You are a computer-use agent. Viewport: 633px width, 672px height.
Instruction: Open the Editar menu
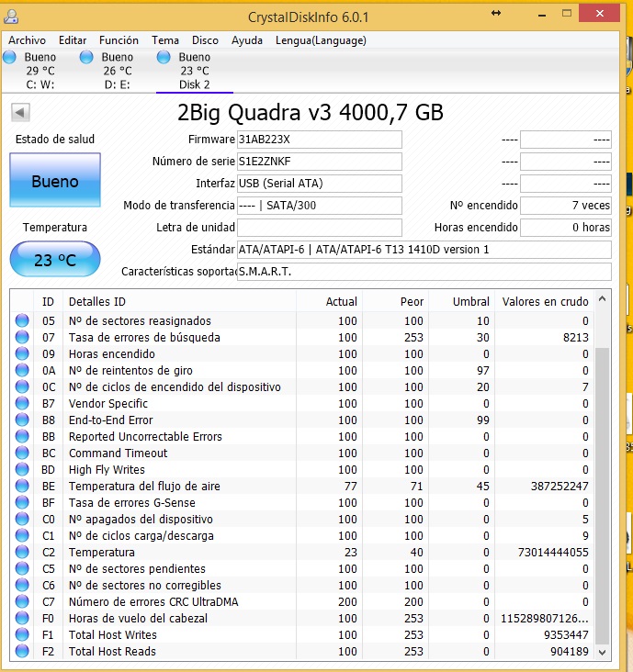(x=73, y=40)
